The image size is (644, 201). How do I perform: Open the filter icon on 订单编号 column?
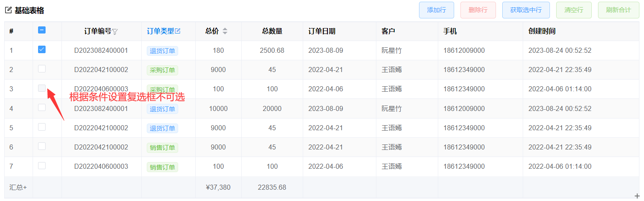click(x=115, y=31)
